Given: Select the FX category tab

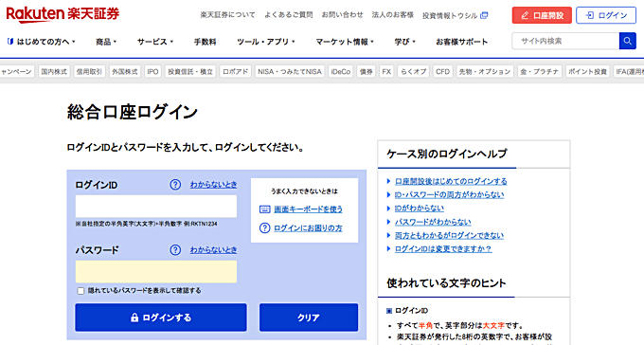Looking at the screenshot, I should (386, 71).
